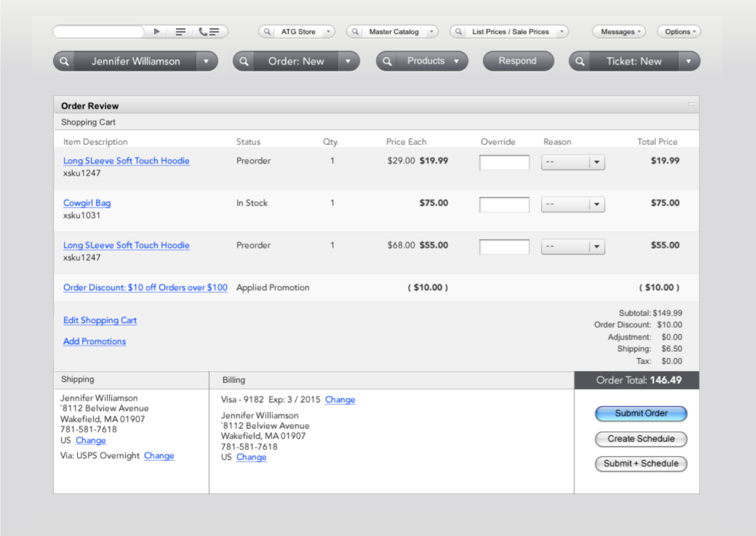Open Reason dropdown for $55.00 hoodie row

pyautogui.click(x=573, y=246)
